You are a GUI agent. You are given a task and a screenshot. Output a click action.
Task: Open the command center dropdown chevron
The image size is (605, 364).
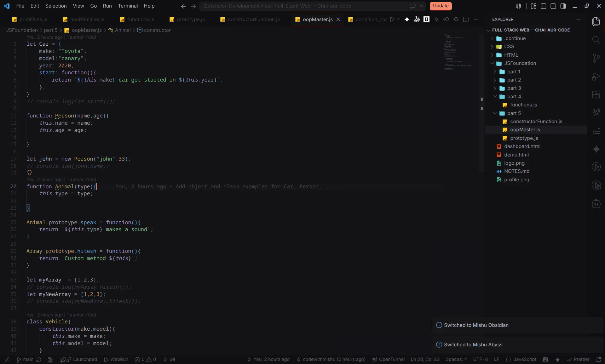pos(422,6)
